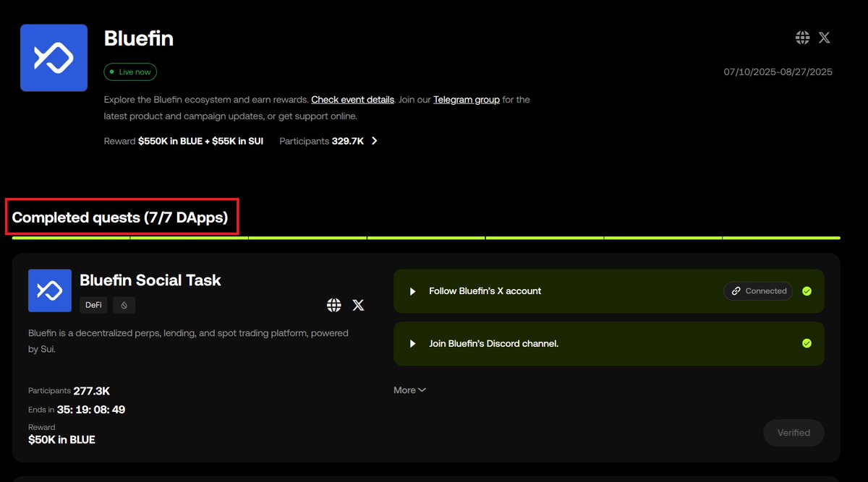Click the 07/10/2025-08/27/2025 date range
This screenshot has width=868, height=482.
pyautogui.click(x=778, y=72)
